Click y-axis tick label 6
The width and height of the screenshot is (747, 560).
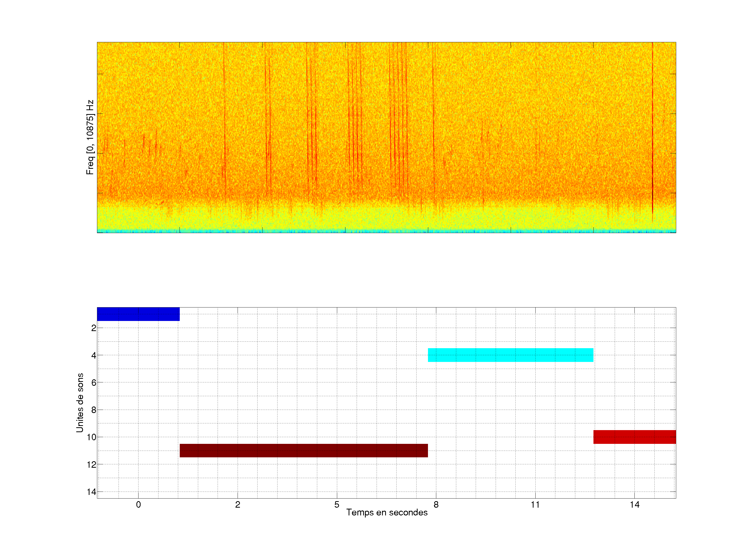(94, 382)
